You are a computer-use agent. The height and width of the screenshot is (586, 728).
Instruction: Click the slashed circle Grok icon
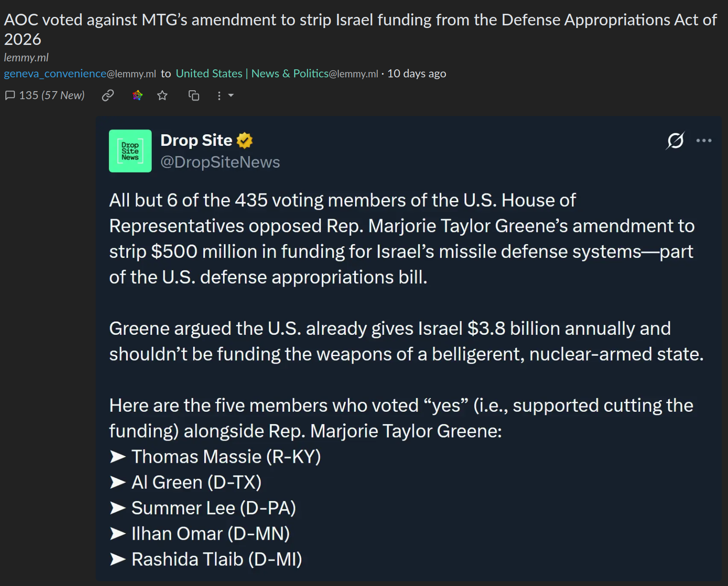[x=675, y=140]
